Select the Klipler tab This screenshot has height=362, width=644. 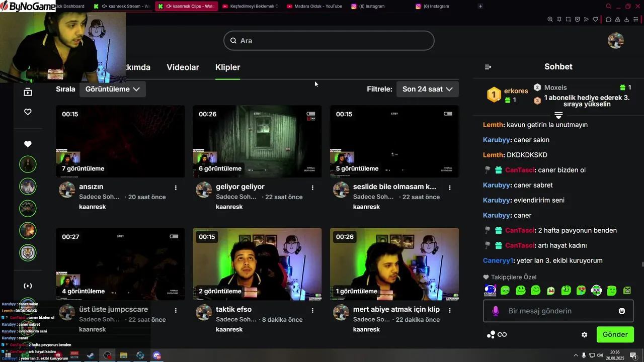click(227, 67)
